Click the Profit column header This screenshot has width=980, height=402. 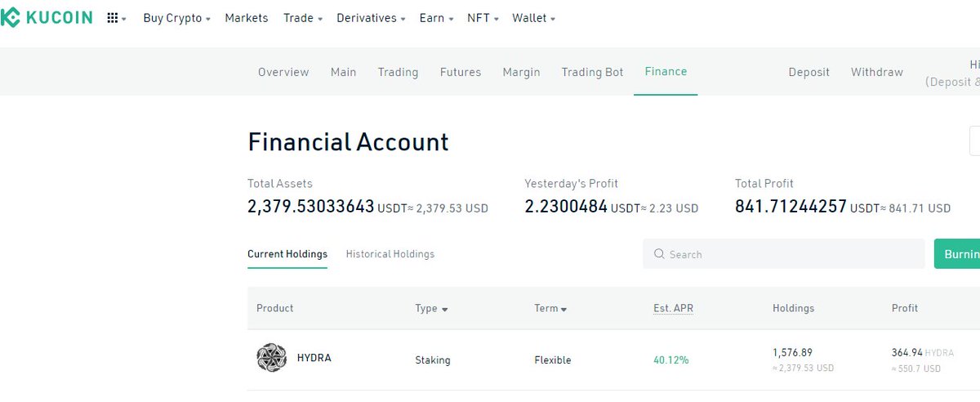click(x=905, y=308)
